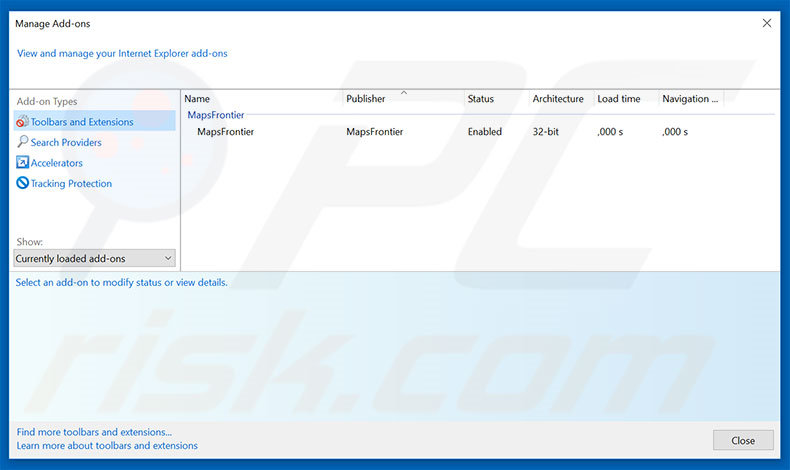Click the 32-bit architecture cell
This screenshot has height=470, width=790.
click(546, 131)
